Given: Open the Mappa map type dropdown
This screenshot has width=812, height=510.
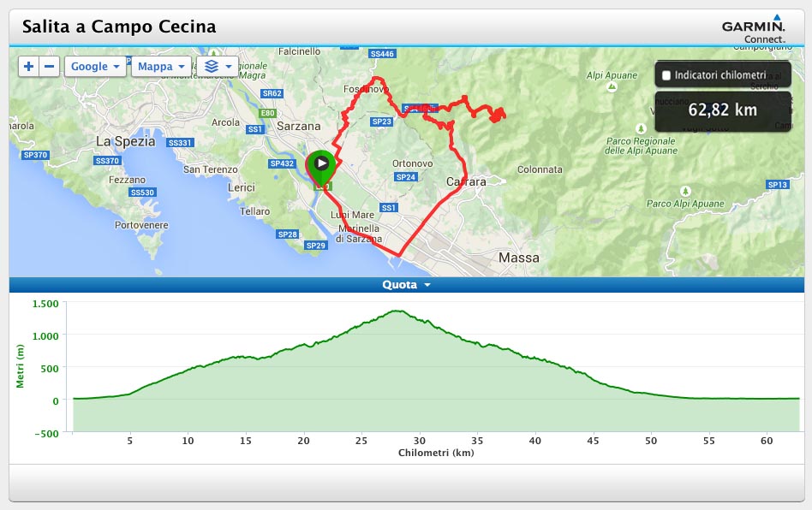Looking at the screenshot, I should pyautogui.click(x=161, y=66).
